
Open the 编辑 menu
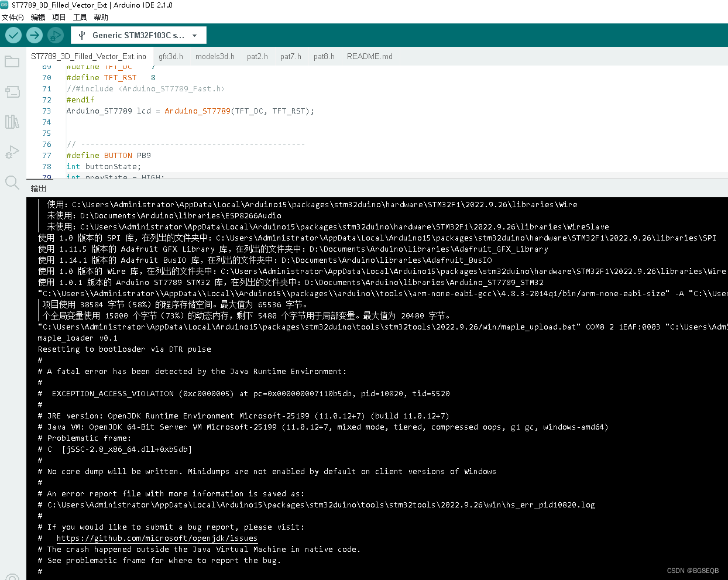pyautogui.click(x=38, y=18)
